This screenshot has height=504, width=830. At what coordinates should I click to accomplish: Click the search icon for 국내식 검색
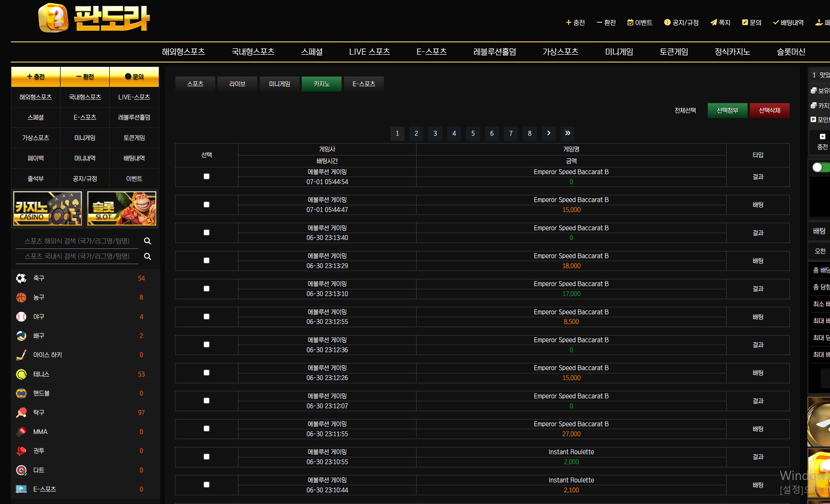(x=147, y=257)
